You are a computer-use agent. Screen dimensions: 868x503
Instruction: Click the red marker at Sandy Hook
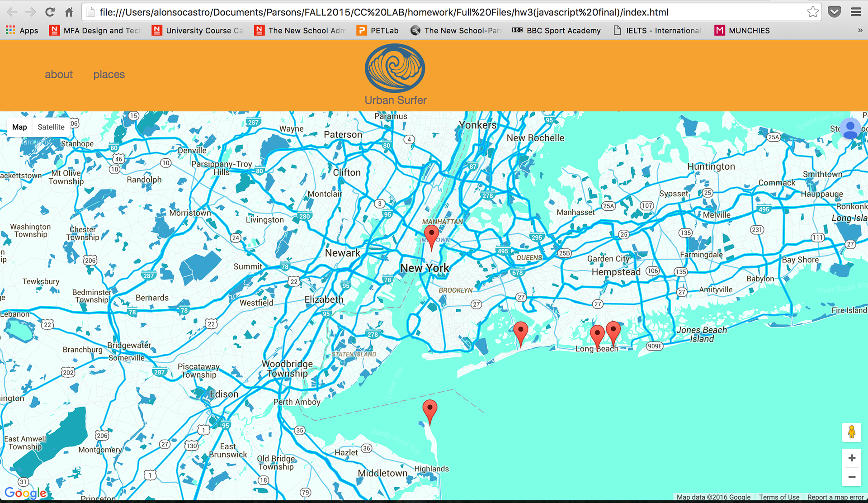pos(429,412)
